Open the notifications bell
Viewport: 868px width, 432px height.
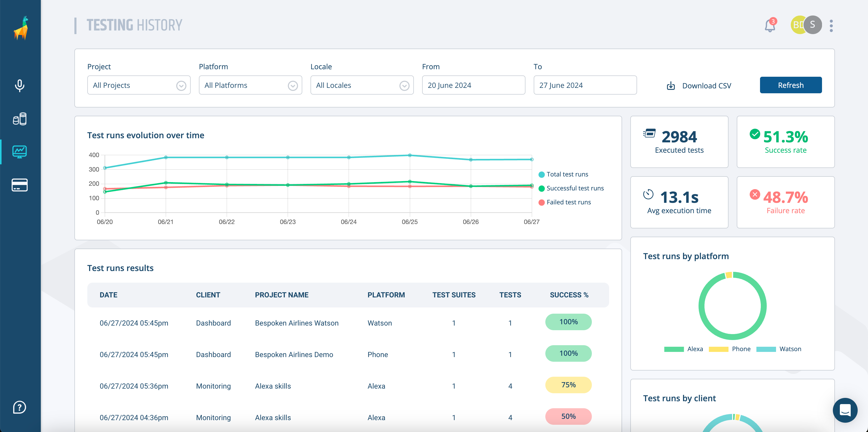coord(770,25)
